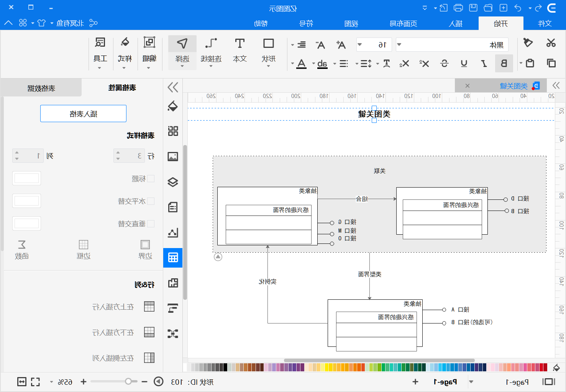Open the page settings sidebar icon

click(173, 207)
